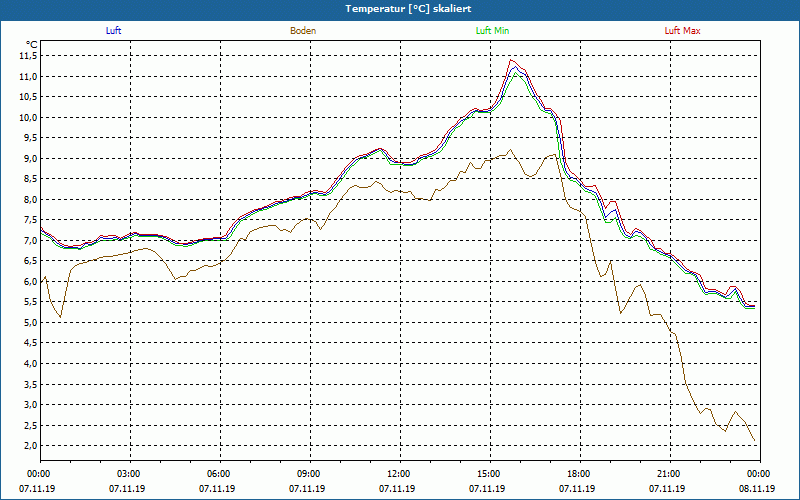The width and height of the screenshot is (800, 500).
Task: Click the Boden curve dip near 00:40
Action: coord(61,317)
